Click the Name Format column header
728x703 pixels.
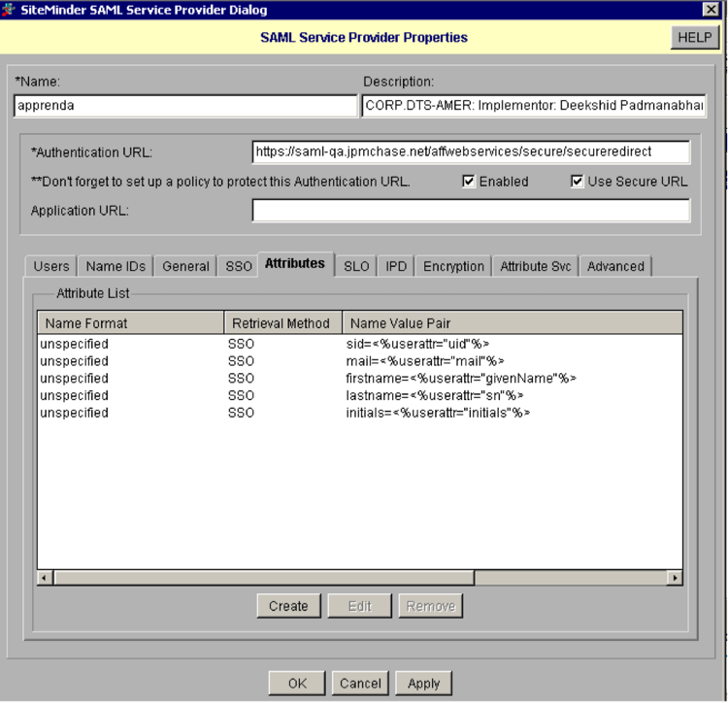130,322
